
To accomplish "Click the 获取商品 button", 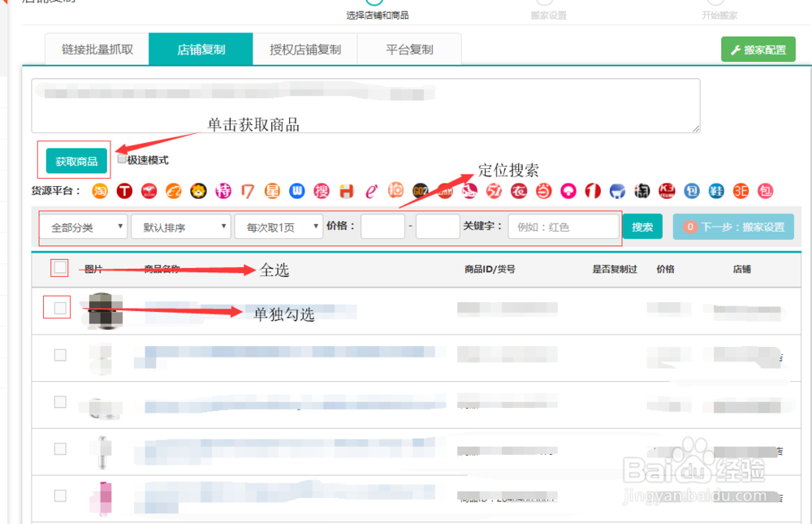I will click(76, 161).
